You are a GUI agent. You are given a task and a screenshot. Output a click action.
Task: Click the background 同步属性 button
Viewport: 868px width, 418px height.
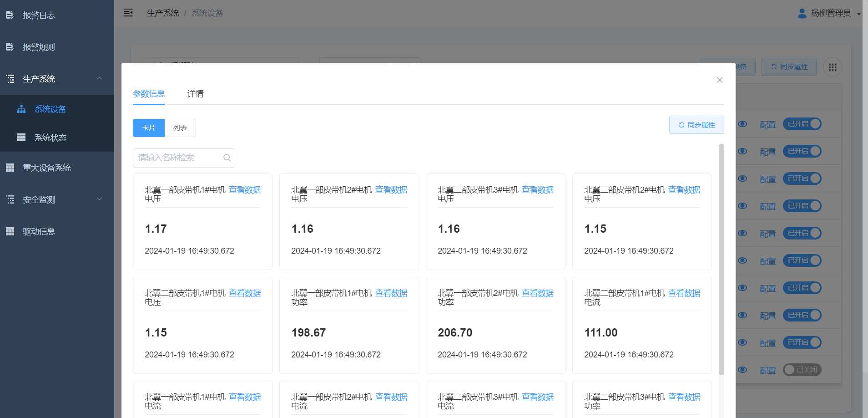click(x=789, y=67)
